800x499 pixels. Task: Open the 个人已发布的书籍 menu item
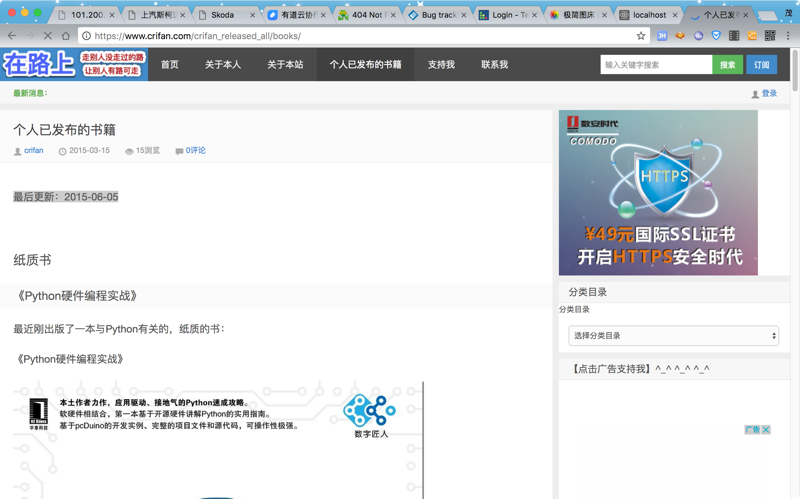(x=365, y=65)
